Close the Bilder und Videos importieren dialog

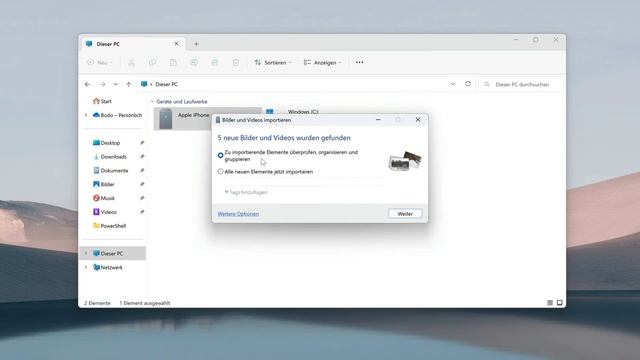tap(418, 120)
